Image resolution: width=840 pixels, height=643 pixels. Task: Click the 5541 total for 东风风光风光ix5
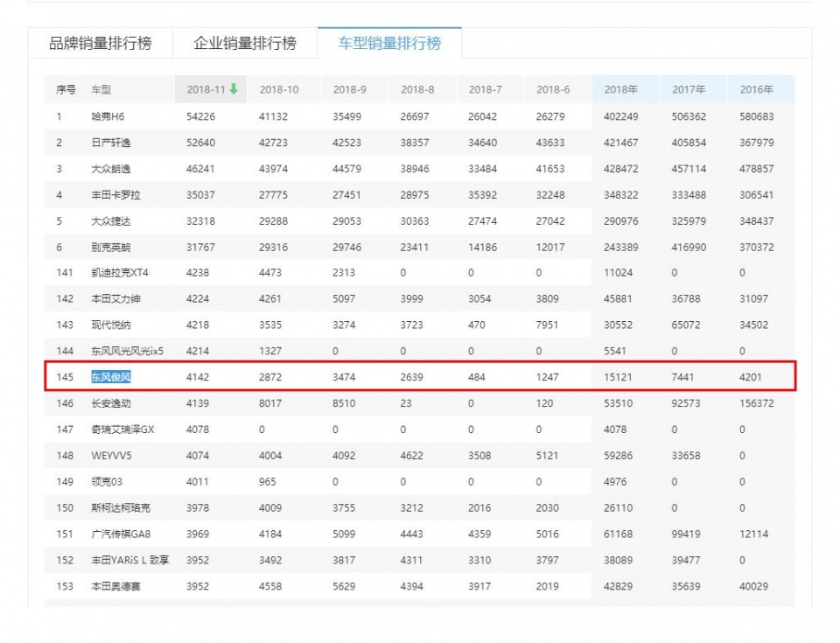point(615,351)
